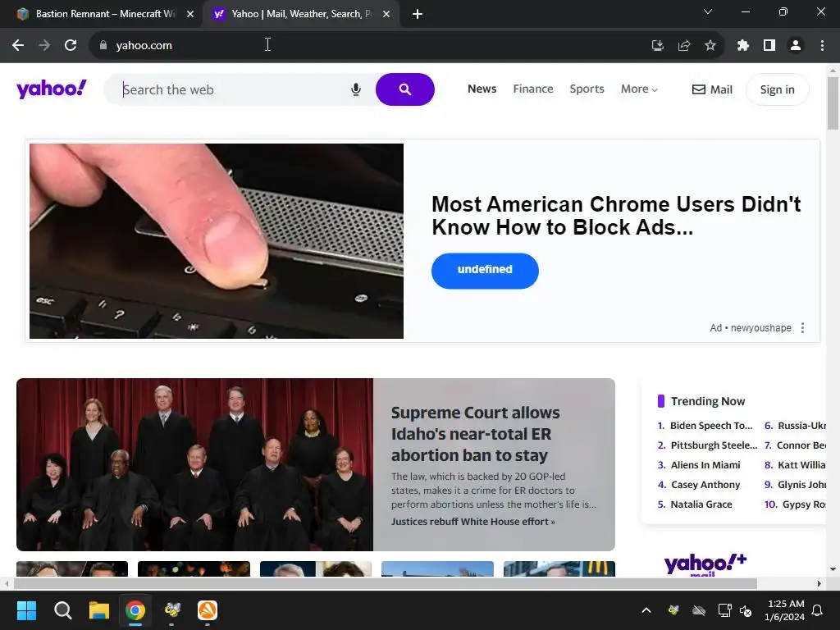Open the Chrome extensions puzzle icon
Screen dimensions: 840x630
tap(742, 46)
